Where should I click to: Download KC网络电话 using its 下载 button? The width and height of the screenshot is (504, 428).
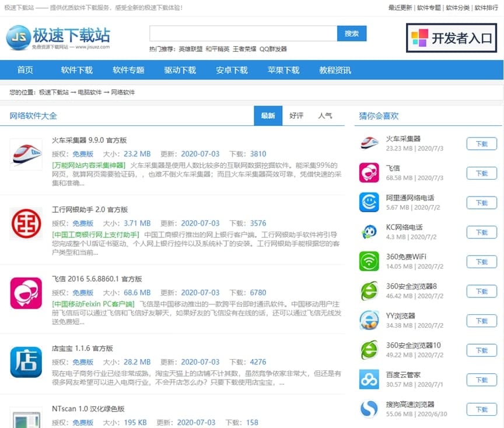tap(481, 232)
